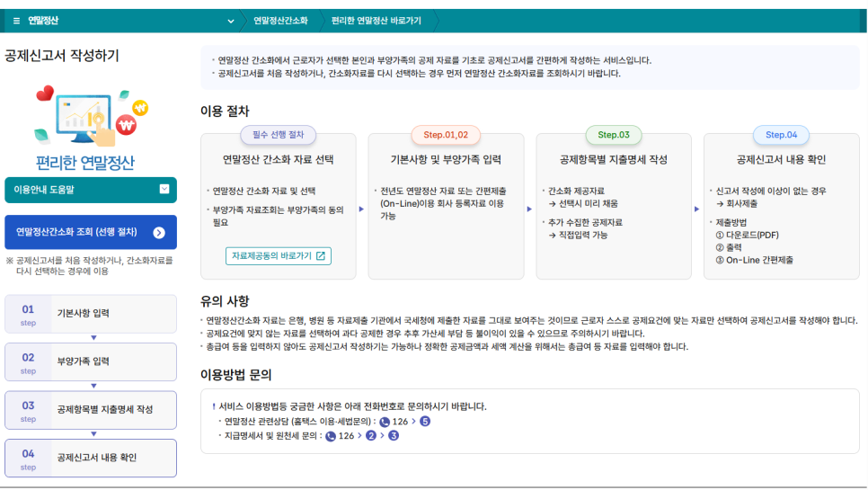Click the 필수 선행 절차 badge
This screenshot has height=490, width=868.
click(x=279, y=135)
